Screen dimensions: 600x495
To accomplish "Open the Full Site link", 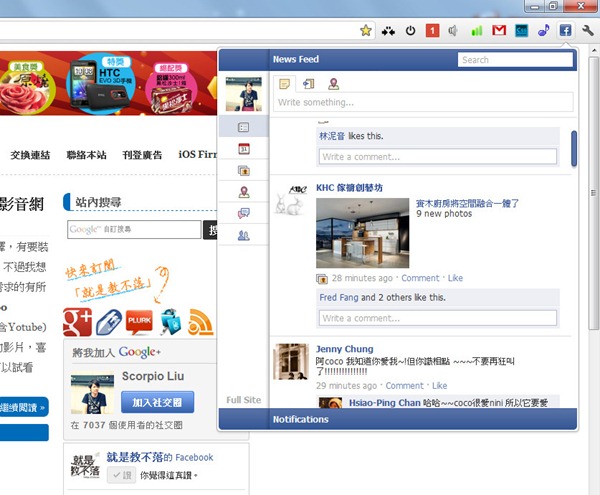I will [x=243, y=400].
